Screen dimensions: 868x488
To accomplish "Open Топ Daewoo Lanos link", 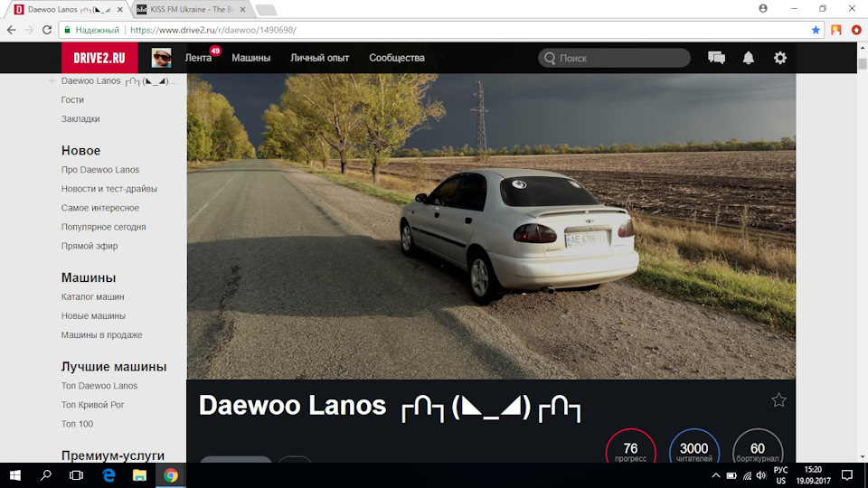I will tap(99, 386).
